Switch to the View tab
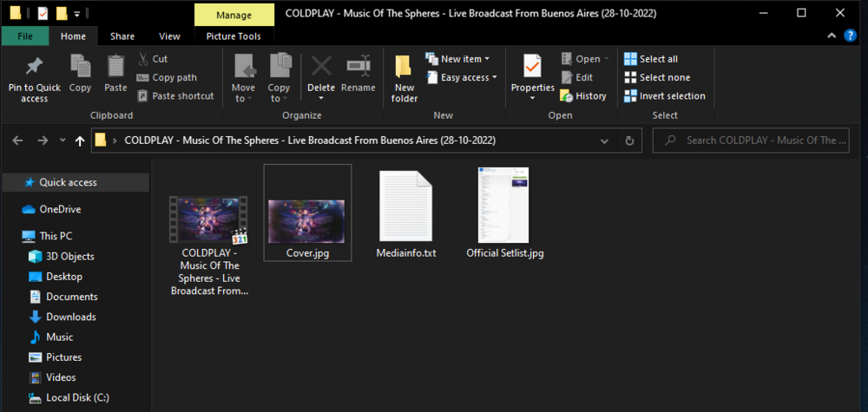This screenshot has width=868, height=412. [169, 36]
